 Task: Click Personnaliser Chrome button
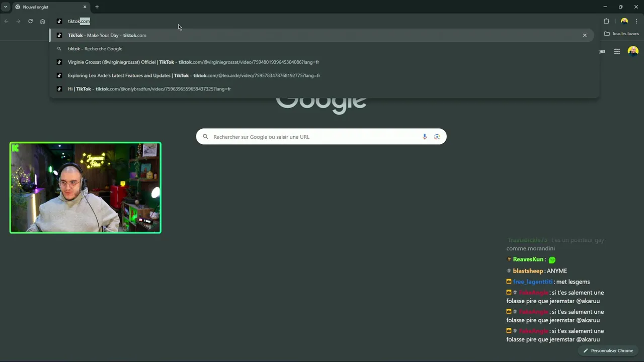click(608, 350)
